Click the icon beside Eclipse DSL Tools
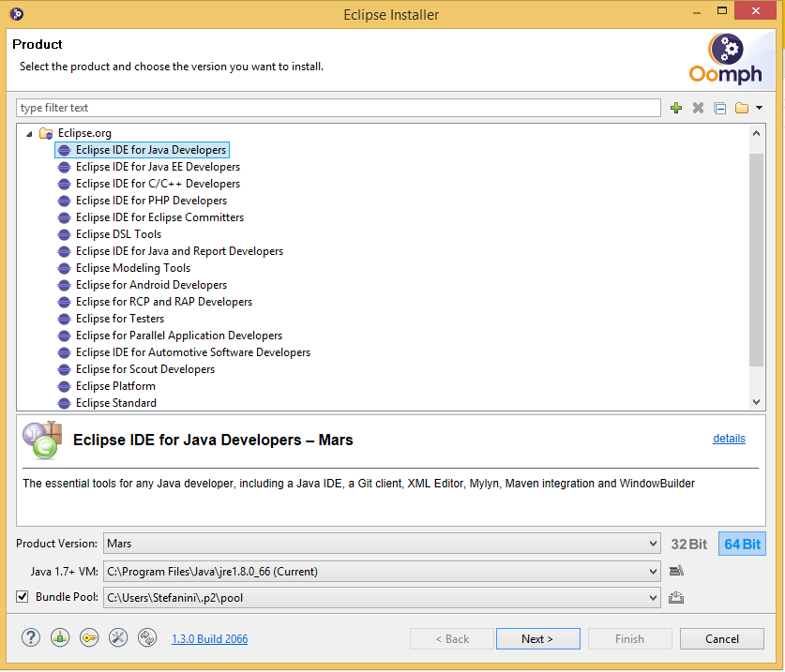The image size is (785, 672). coord(64,234)
